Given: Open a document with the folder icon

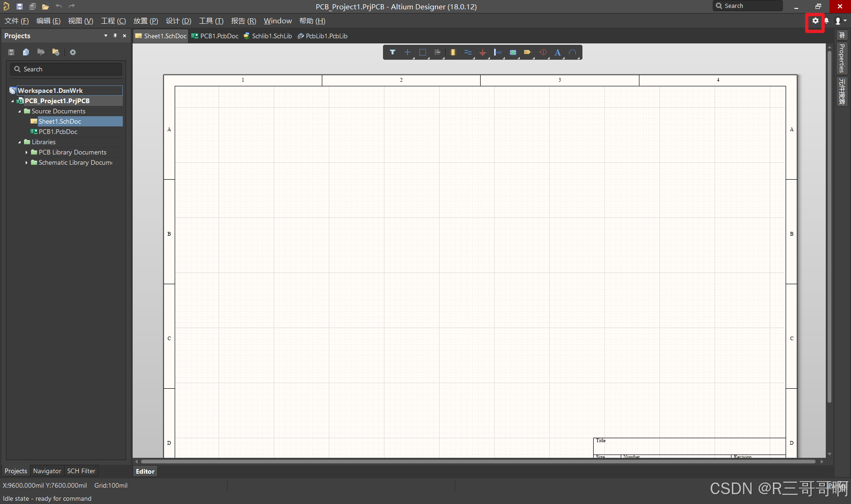Looking at the screenshot, I should [45, 6].
